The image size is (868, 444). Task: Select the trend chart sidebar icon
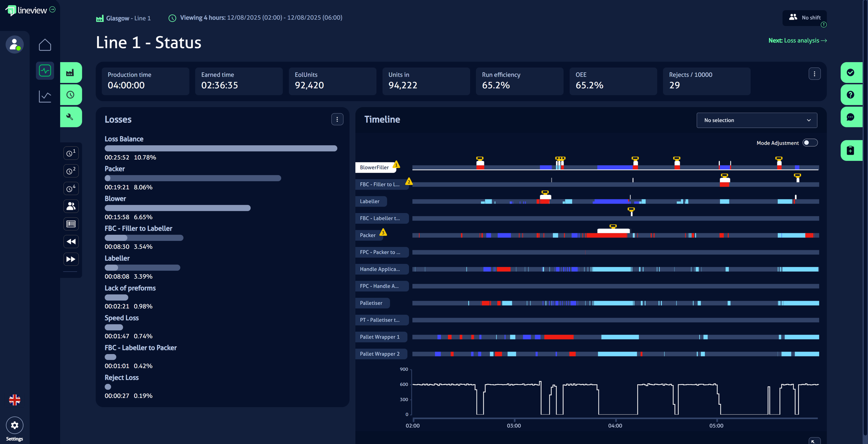pyautogui.click(x=45, y=97)
